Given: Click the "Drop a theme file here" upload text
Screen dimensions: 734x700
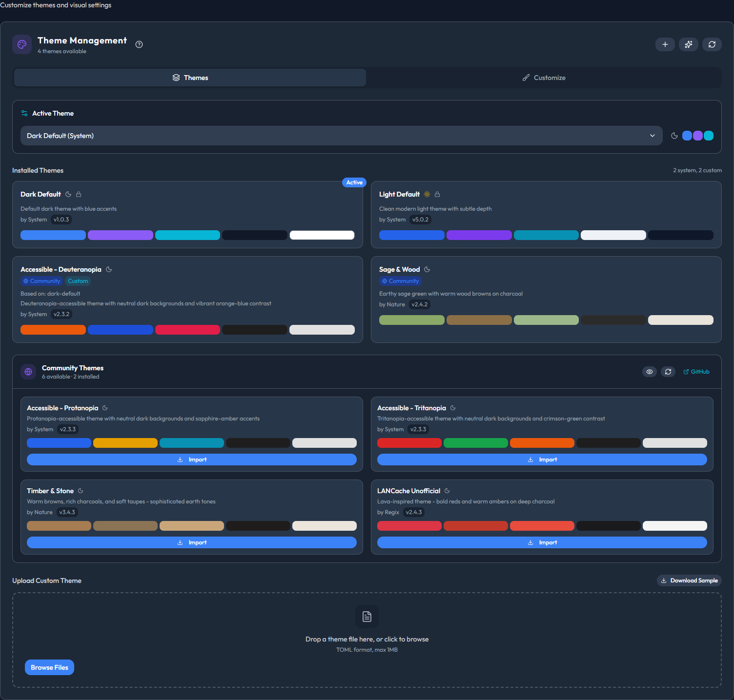Looking at the screenshot, I should pyautogui.click(x=367, y=639).
